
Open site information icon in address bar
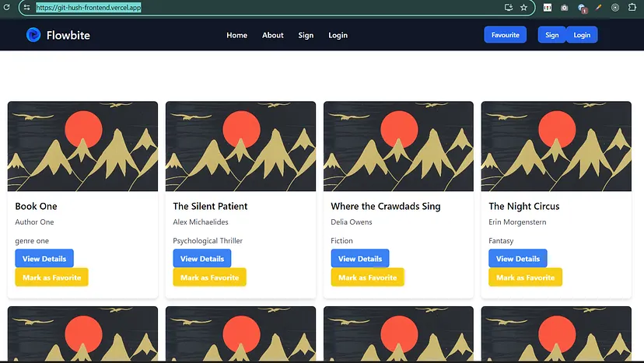coord(26,8)
